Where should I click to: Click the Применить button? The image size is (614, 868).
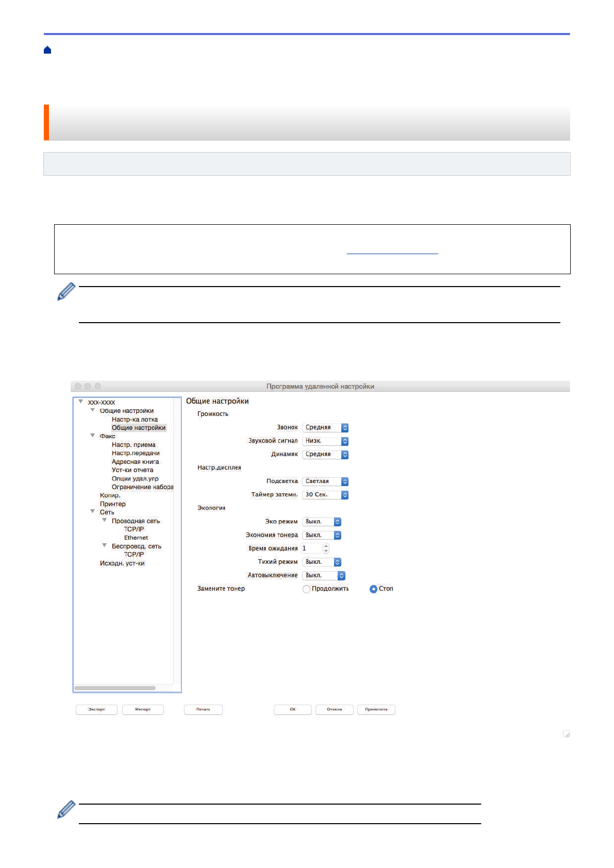tap(376, 710)
